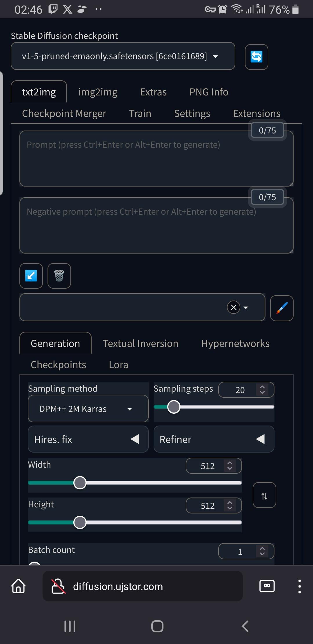Click the Sampling steps slider handle
Viewport: 313px width, 644px height.
pos(174,407)
